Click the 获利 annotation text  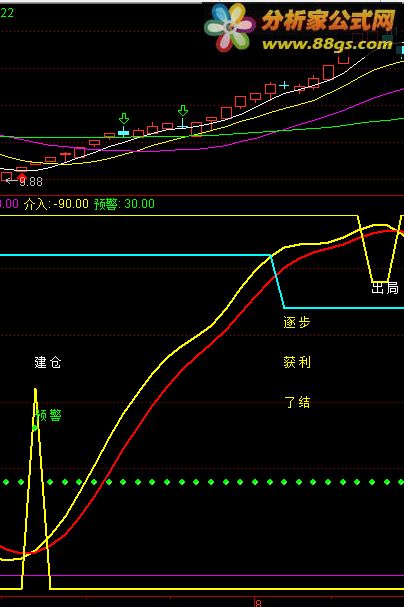297,362
